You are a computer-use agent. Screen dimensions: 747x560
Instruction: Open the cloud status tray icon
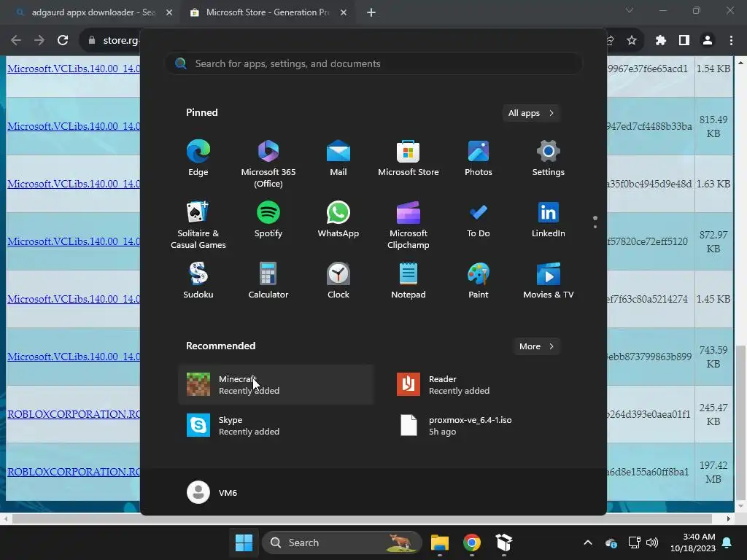(x=611, y=542)
